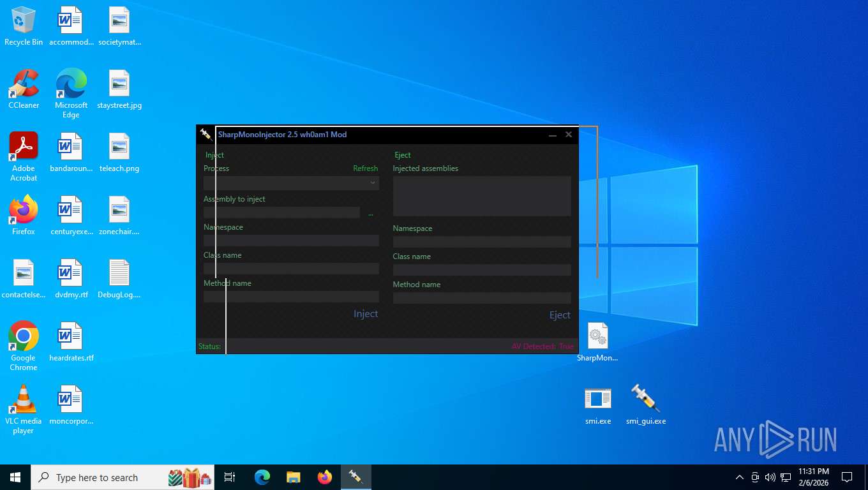
Task: Select the SharpMon... config file icon
Action: point(597,343)
